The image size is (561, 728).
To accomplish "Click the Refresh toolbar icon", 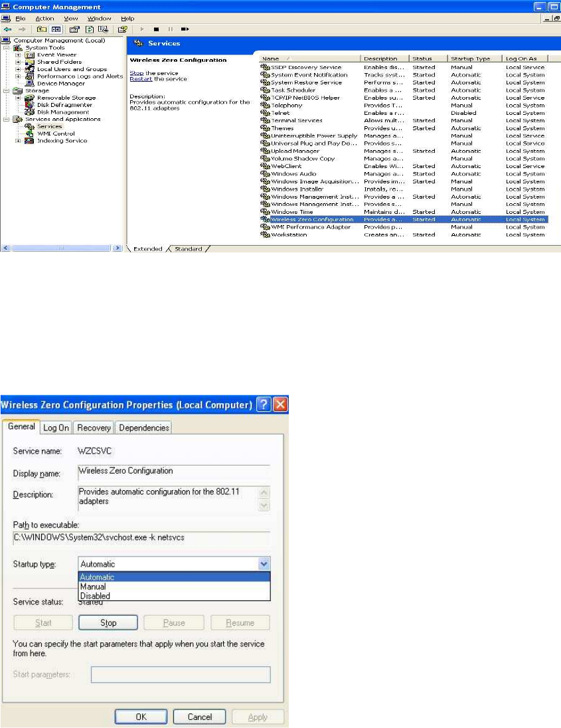I will pos(89,29).
